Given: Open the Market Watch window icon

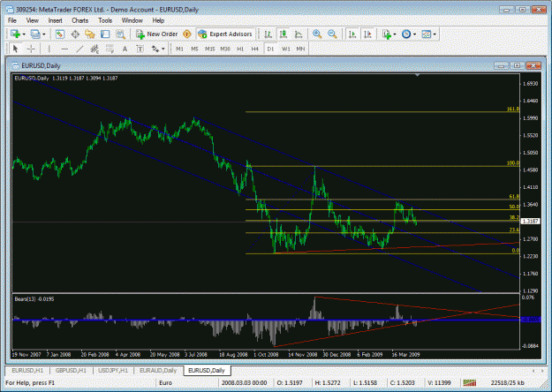Looking at the screenshot, I should point(60,34).
